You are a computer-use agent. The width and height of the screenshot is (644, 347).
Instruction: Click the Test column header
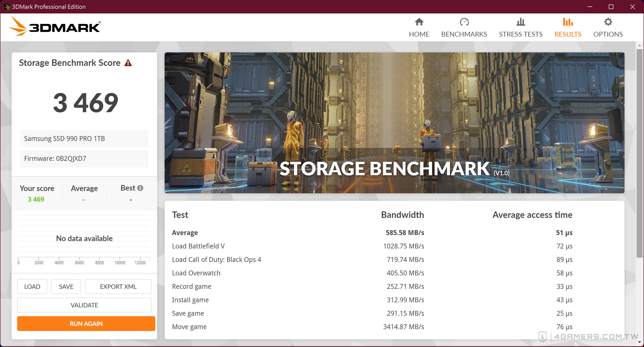coord(180,215)
